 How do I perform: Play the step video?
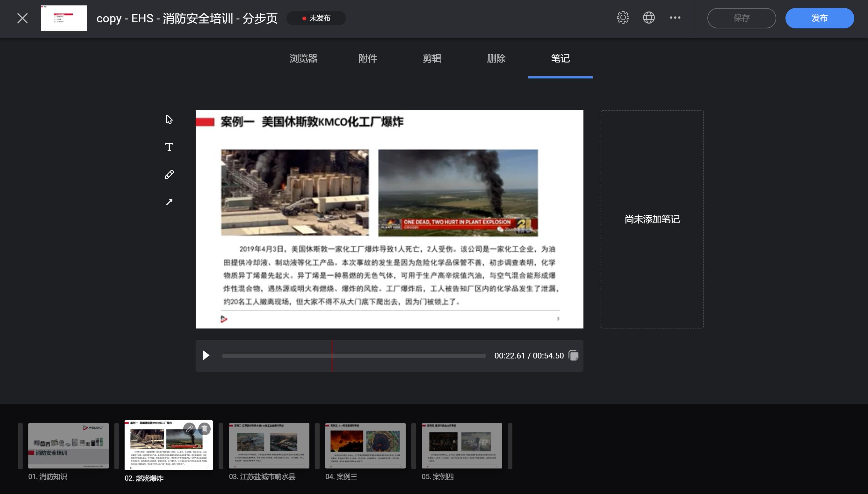(x=206, y=355)
